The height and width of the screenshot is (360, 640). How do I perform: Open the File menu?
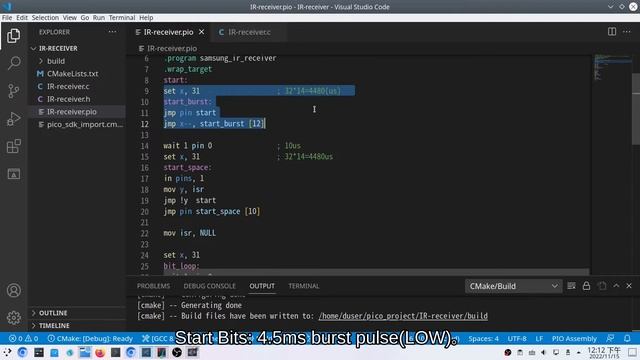[7, 18]
